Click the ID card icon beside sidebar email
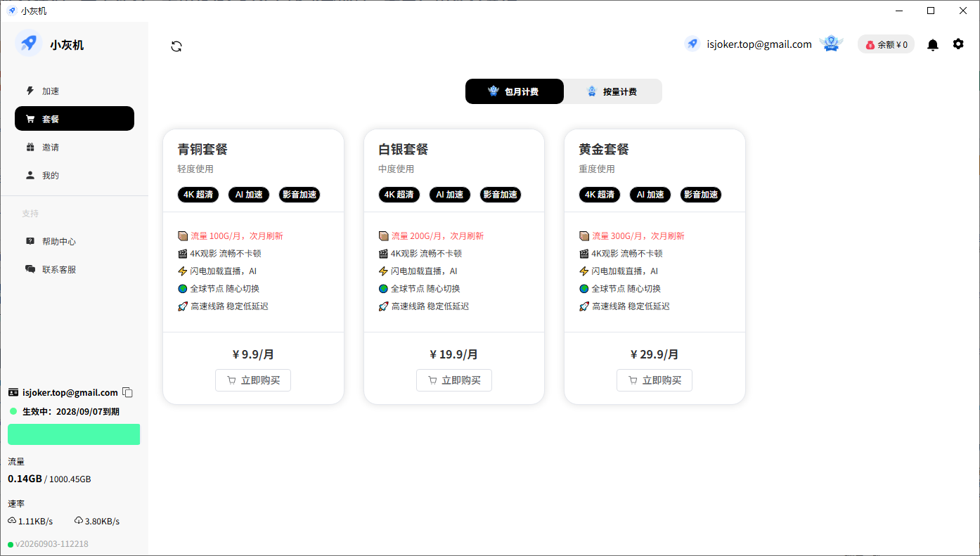 click(13, 392)
